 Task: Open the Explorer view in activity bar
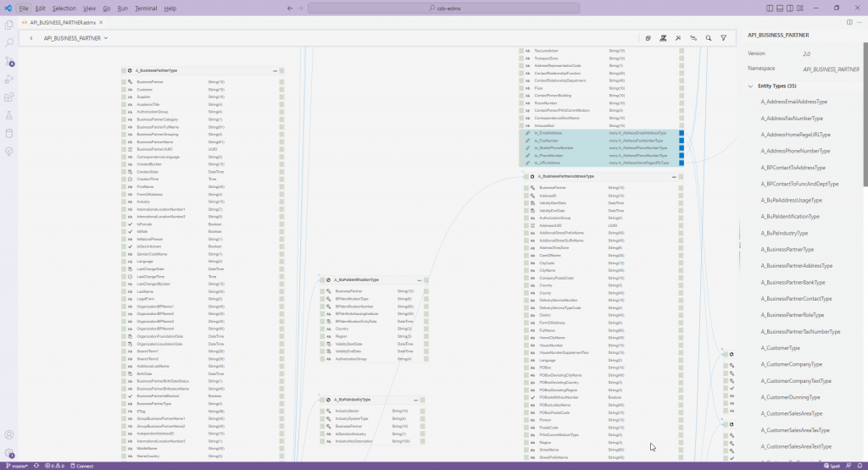(x=8, y=25)
